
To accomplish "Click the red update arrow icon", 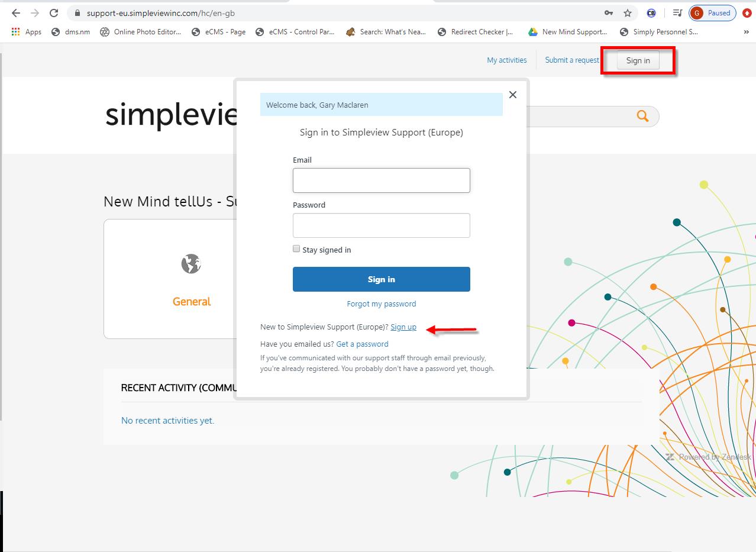I will [747, 13].
